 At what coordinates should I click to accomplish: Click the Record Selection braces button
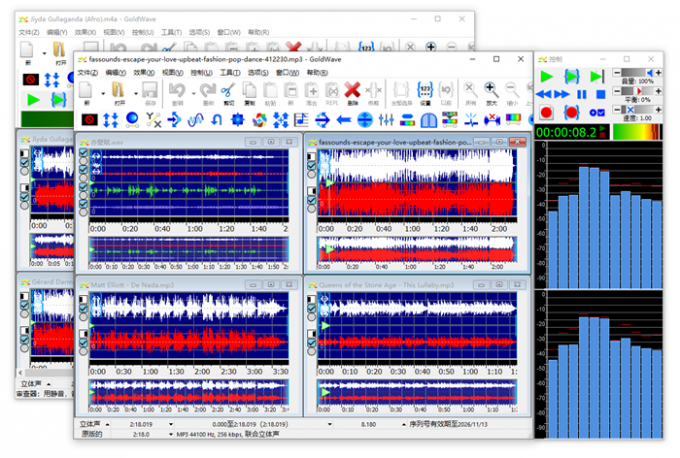(572, 113)
